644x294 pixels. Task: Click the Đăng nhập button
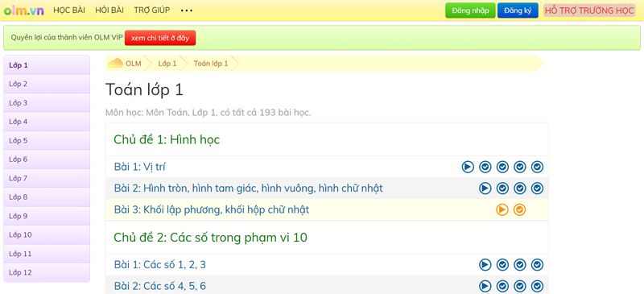470,10
